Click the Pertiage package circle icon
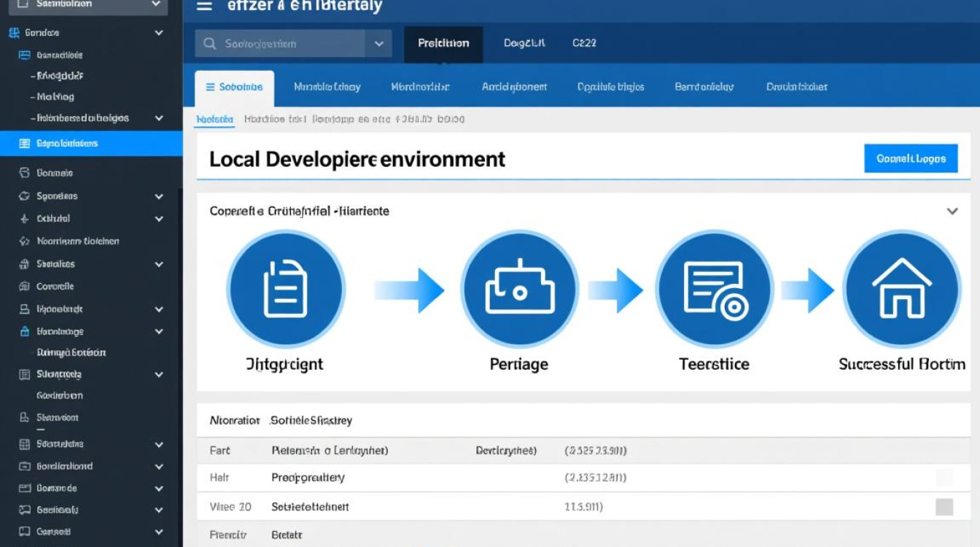Image resolution: width=980 pixels, height=547 pixels. [x=519, y=290]
